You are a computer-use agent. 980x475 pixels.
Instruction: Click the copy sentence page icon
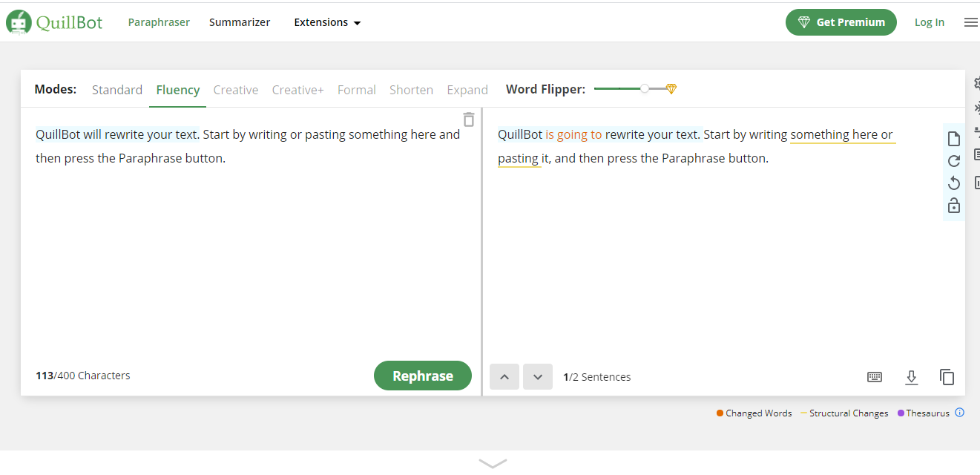[x=954, y=139]
